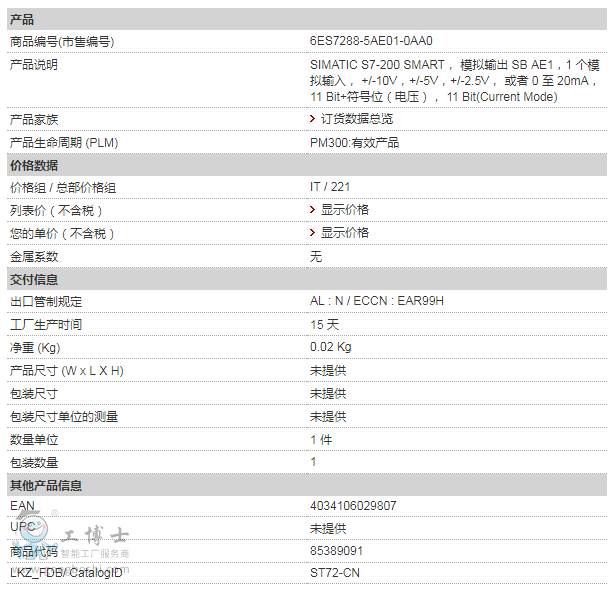
Task: Click the 产品生命周期 (PLM) label
Action: coord(64,143)
